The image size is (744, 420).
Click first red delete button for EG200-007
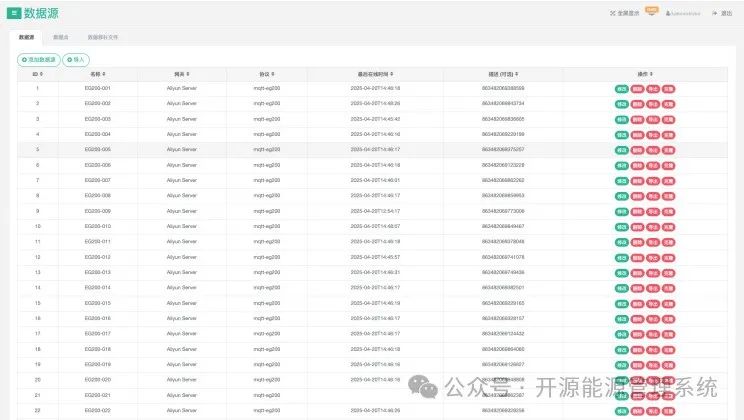coord(637,181)
